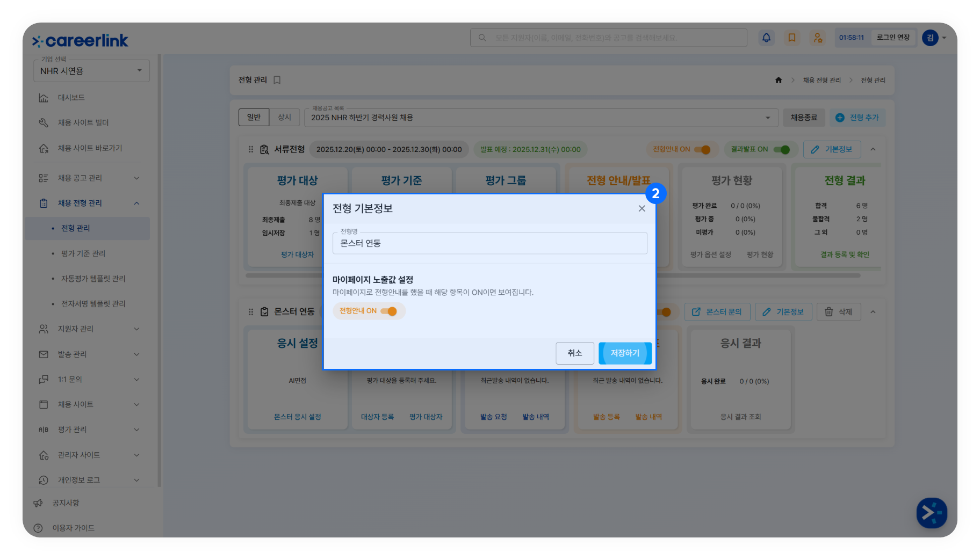
Task: Open the bookmarks icon in header
Action: (792, 38)
